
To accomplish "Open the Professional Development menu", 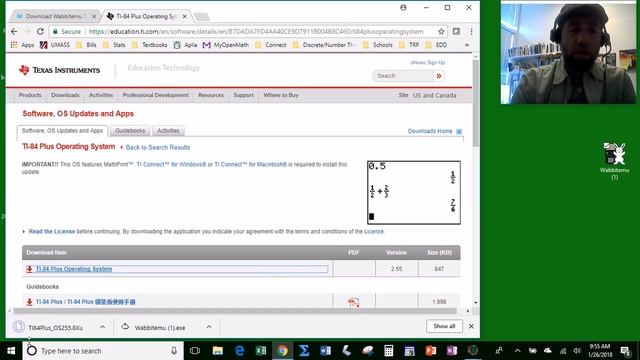I will [x=156, y=95].
